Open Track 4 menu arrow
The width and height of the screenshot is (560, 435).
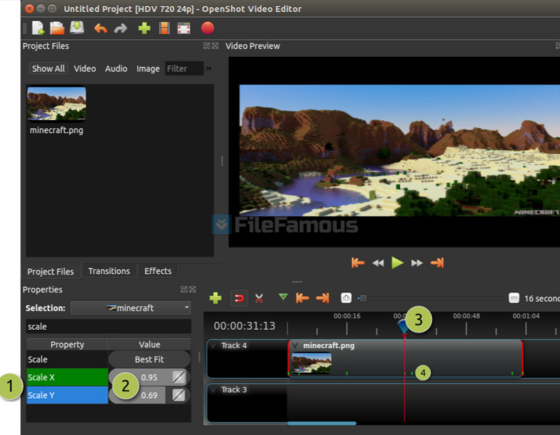click(x=214, y=345)
